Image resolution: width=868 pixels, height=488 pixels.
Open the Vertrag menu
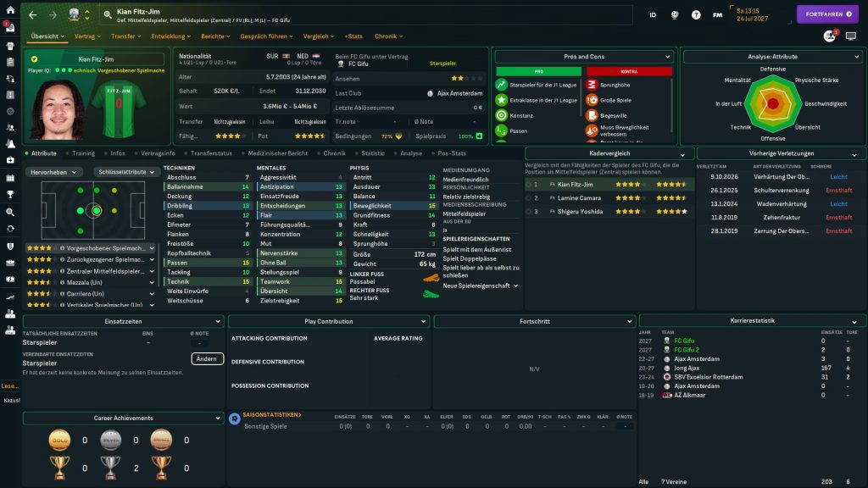click(86, 36)
